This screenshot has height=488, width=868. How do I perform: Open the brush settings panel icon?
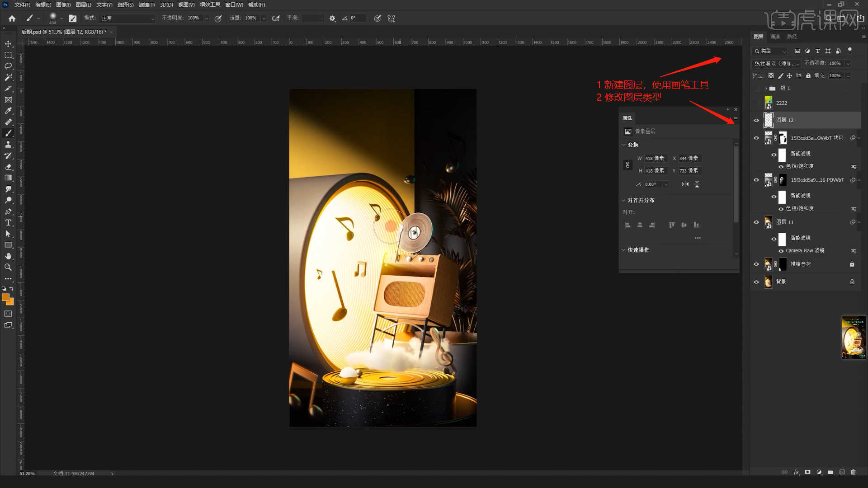click(73, 19)
